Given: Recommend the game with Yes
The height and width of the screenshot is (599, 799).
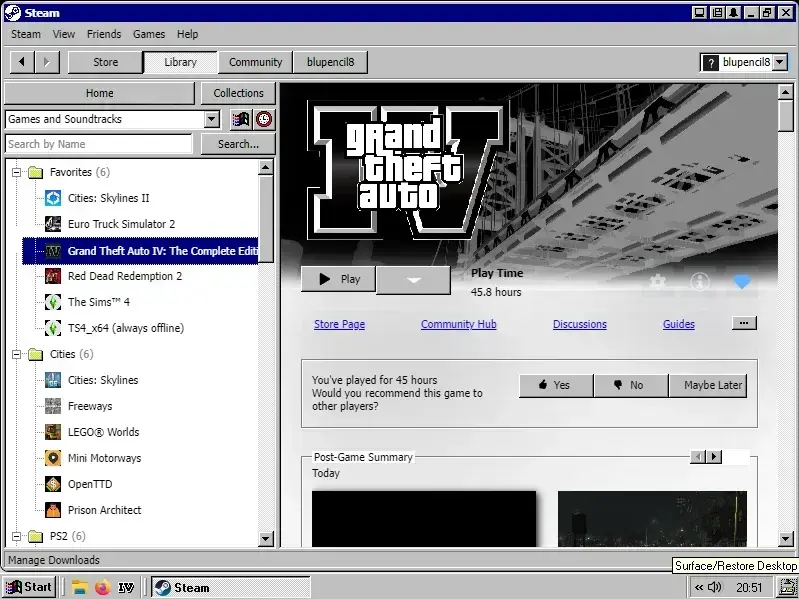Looking at the screenshot, I should 556,385.
